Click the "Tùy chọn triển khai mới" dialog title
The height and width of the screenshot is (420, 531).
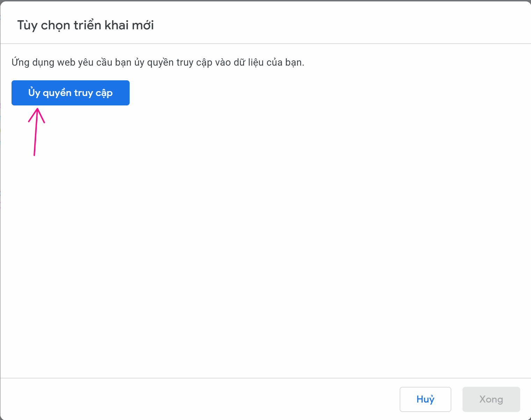[85, 25]
